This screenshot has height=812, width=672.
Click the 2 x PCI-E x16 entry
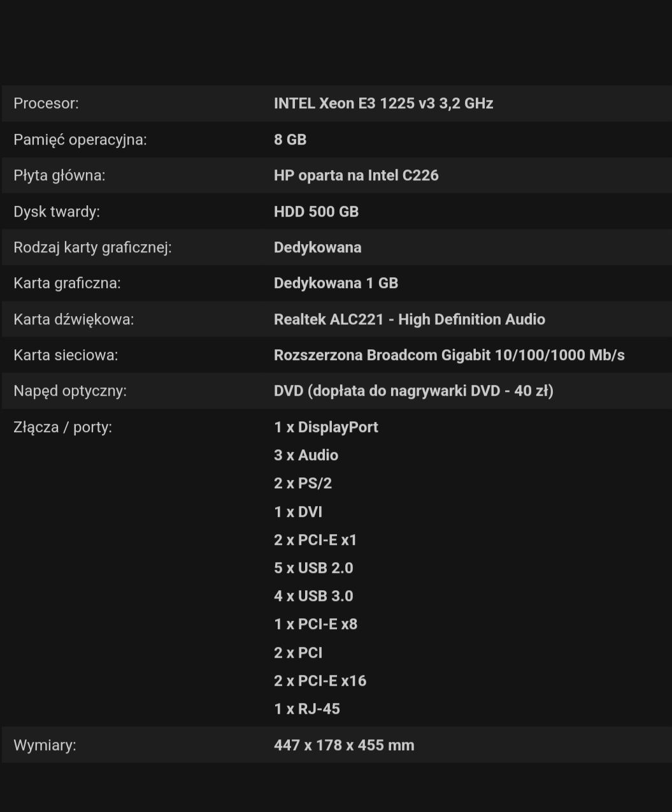click(x=320, y=681)
